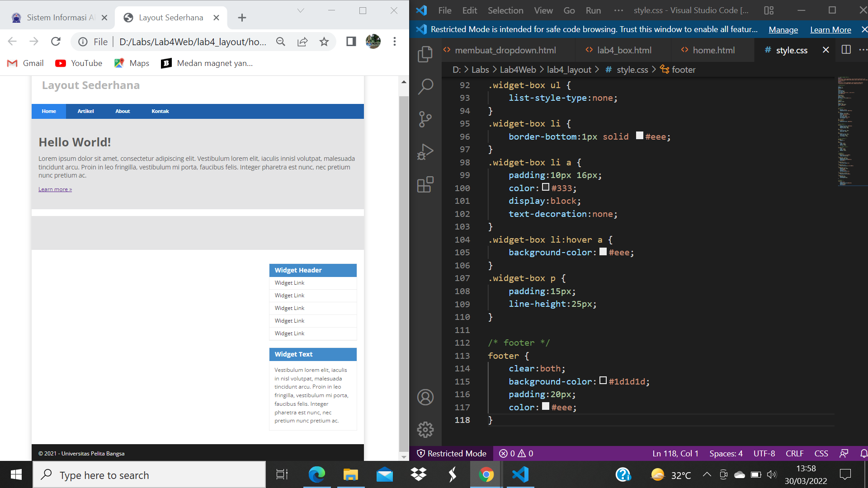Viewport: 868px width, 488px height.
Task: Open the Selection menu in VS Code
Action: (x=505, y=10)
